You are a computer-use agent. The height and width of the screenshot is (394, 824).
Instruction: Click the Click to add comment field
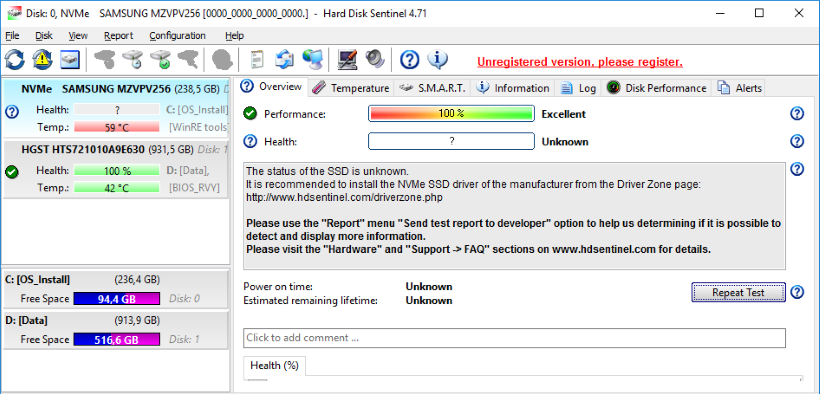(514, 338)
